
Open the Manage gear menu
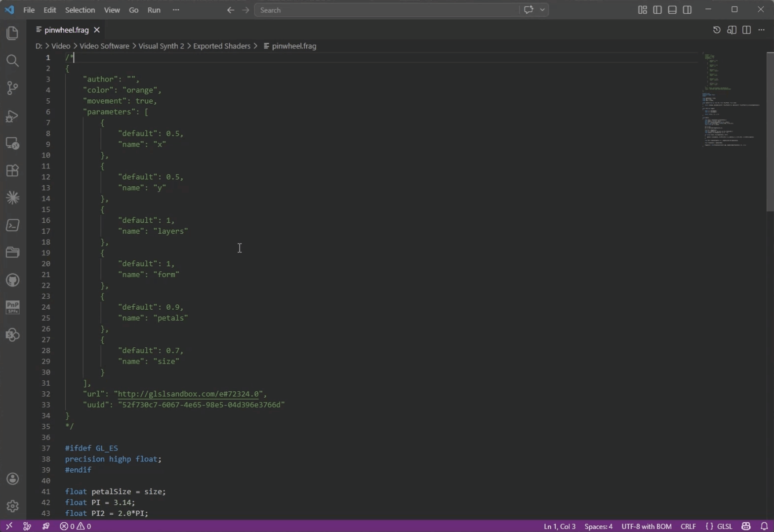(12, 506)
